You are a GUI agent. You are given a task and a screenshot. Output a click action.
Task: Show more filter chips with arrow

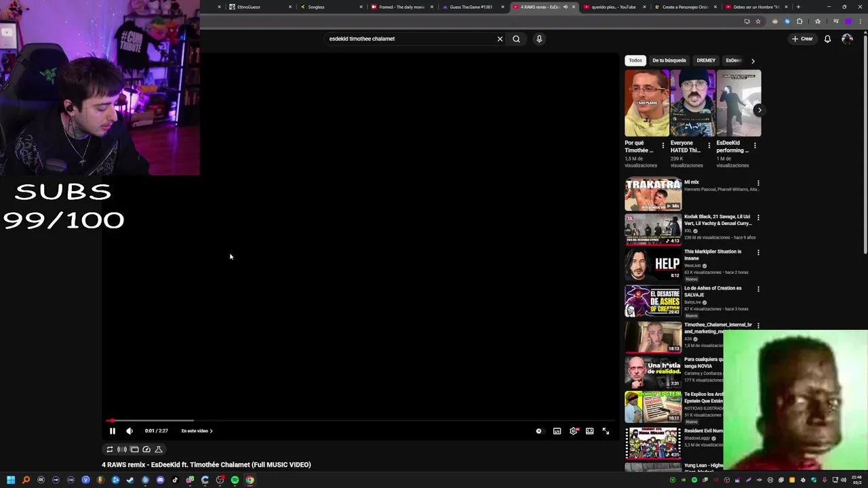(753, 61)
